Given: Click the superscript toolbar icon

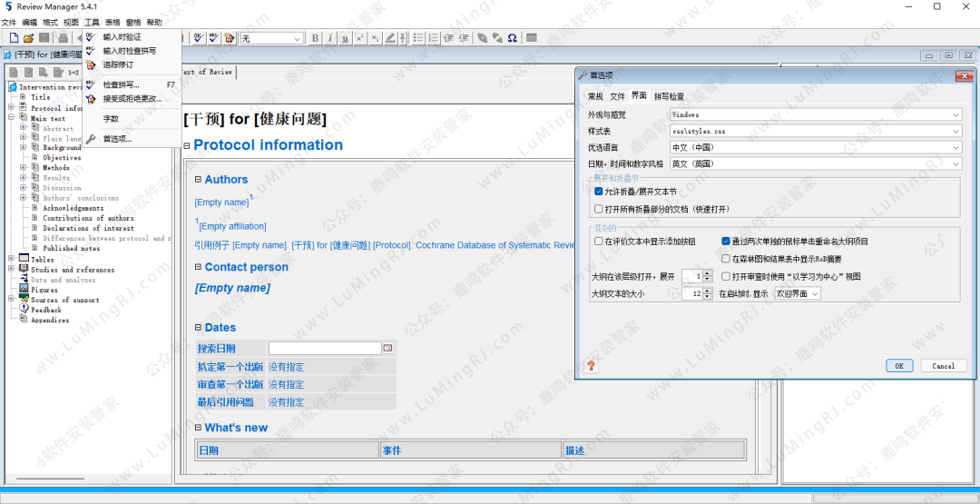Looking at the screenshot, I should pyautogui.click(x=359, y=38).
